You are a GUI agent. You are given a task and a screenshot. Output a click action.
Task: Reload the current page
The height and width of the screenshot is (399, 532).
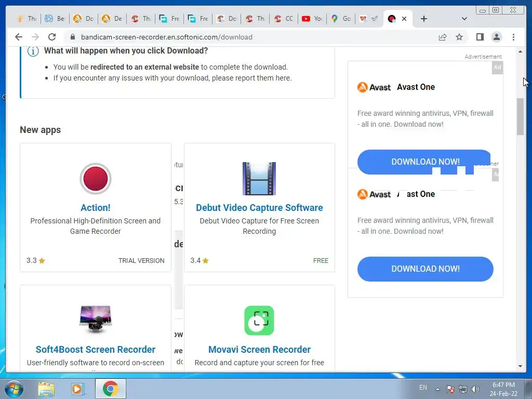click(x=52, y=37)
